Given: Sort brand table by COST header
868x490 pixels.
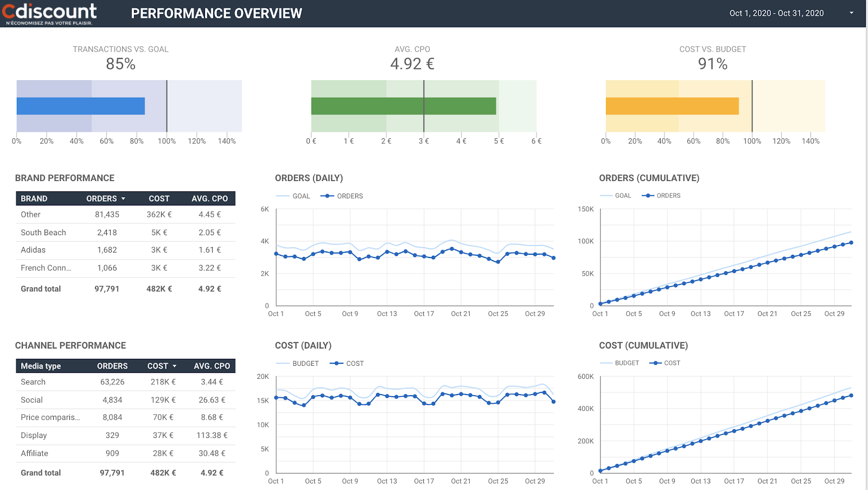Looking at the screenshot, I should [x=159, y=198].
